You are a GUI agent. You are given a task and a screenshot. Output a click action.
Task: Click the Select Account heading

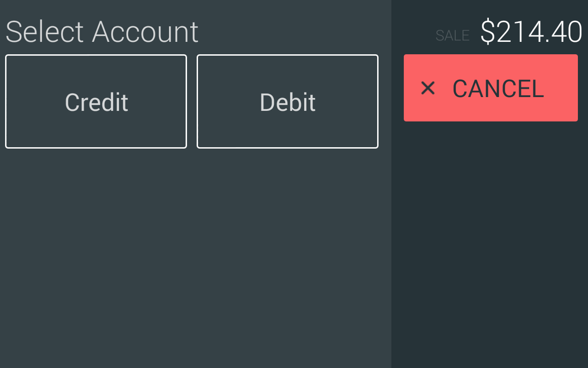click(102, 32)
